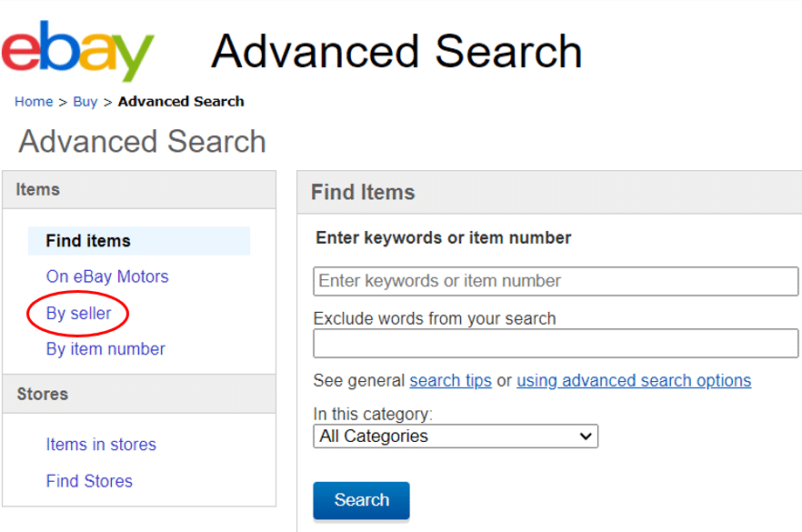The width and height of the screenshot is (802, 532).
Task: Open the search tips link
Action: click(x=450, y=380)
